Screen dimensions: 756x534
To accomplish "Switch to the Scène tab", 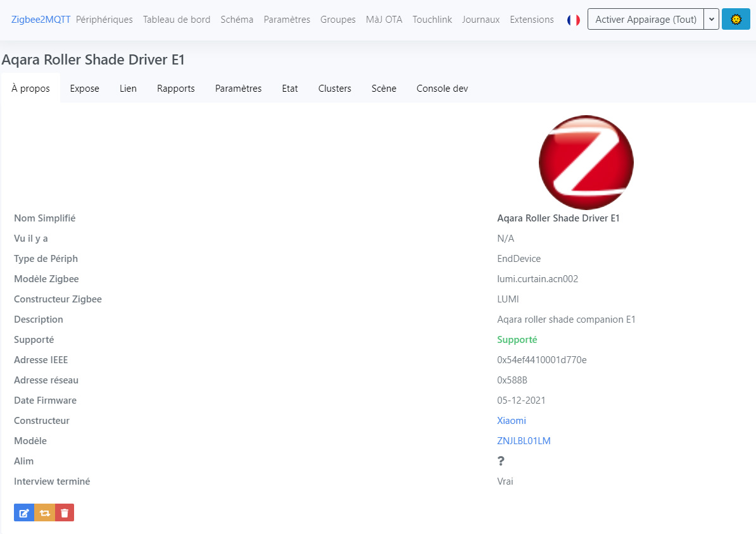I will click(384, 88).
